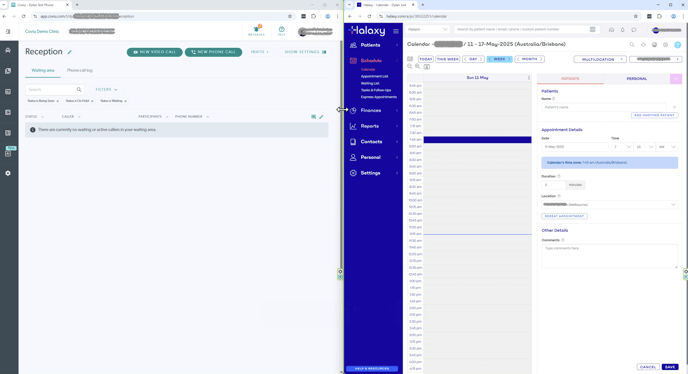Click Show Settings button in Coviu
This screenshot has width=688, height=374.
click(305, 52)
